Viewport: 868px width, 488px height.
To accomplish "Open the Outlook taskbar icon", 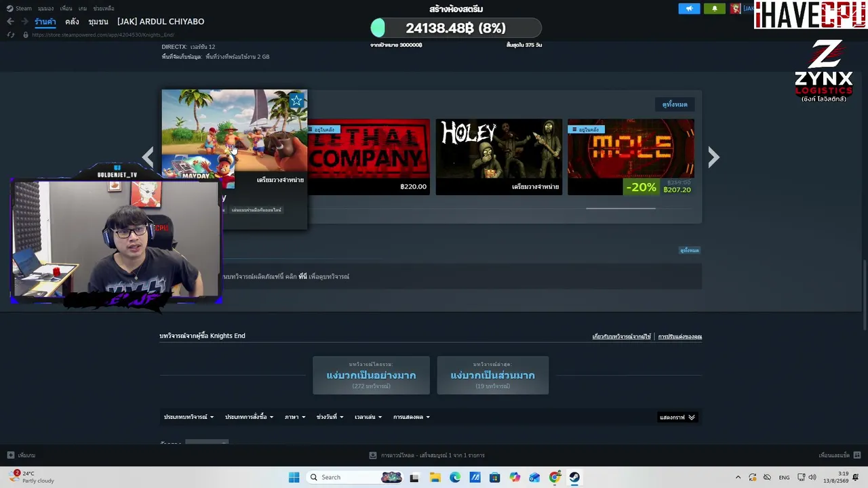I will [534, 477].
